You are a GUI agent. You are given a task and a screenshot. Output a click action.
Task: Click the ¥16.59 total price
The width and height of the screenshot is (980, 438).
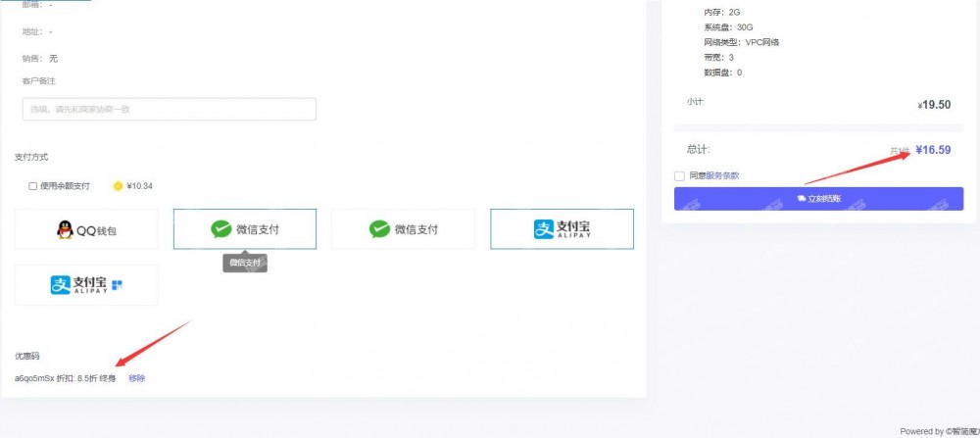pyautogui.click(x=933, y=150)
